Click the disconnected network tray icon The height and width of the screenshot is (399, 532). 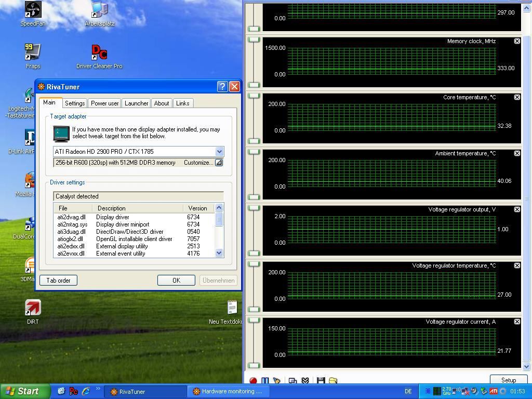click(465, 392)
